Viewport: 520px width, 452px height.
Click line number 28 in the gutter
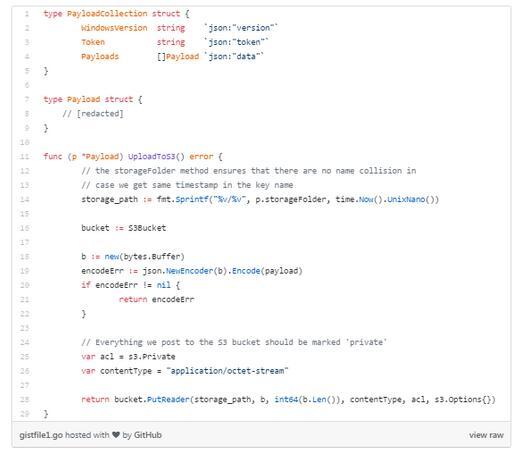pos(25,399)
